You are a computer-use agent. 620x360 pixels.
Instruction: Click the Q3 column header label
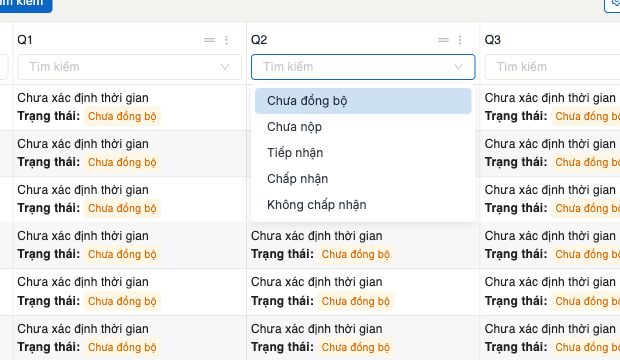(493, 40)
